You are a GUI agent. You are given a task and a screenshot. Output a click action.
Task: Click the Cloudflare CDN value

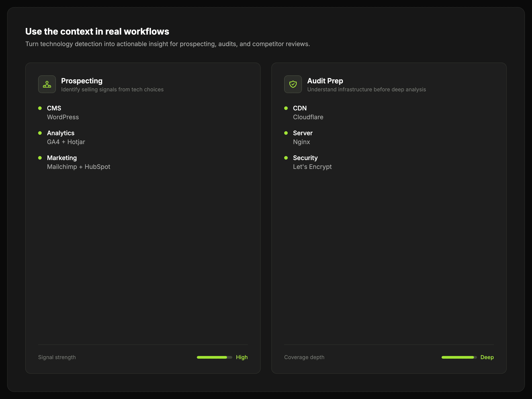click(x=308, y=117)
